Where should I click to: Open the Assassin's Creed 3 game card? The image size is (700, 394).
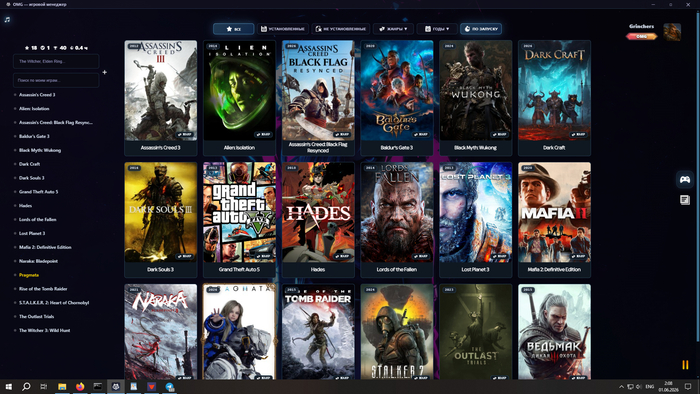click(161, 98)
